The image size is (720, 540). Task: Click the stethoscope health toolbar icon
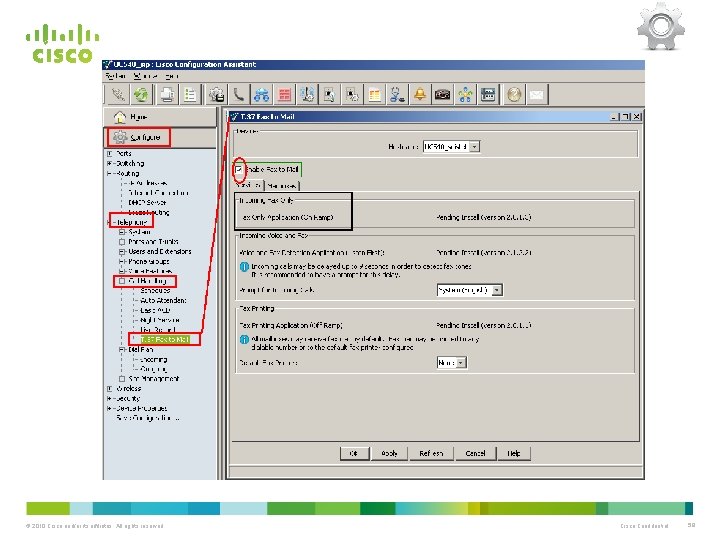[397, 95]
